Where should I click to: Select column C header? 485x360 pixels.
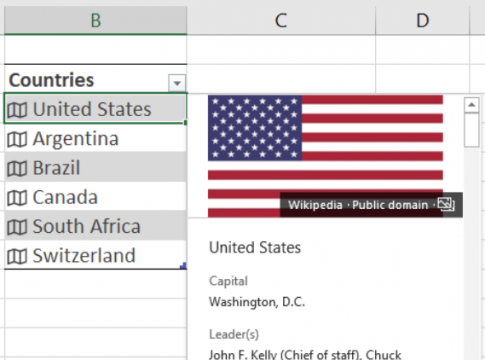pos(281,20)
